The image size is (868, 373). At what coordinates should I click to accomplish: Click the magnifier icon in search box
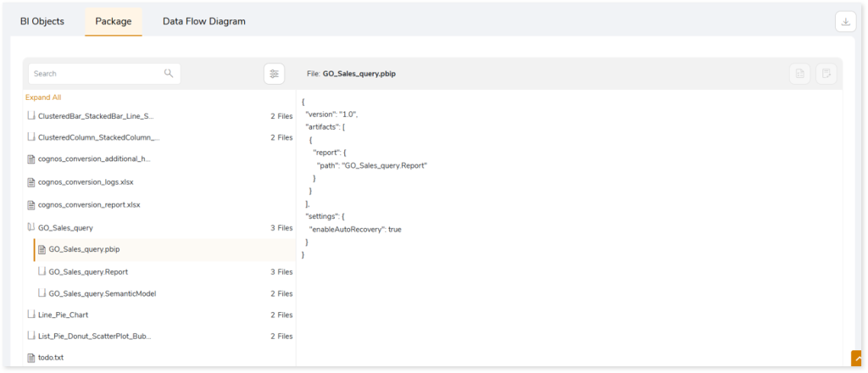(169, 74)
